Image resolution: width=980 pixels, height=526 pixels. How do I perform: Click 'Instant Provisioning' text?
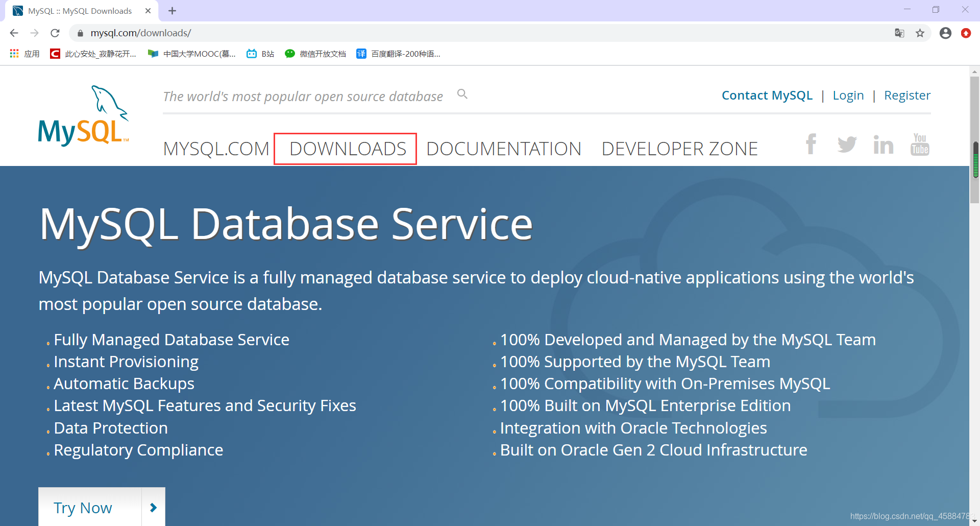126,362
